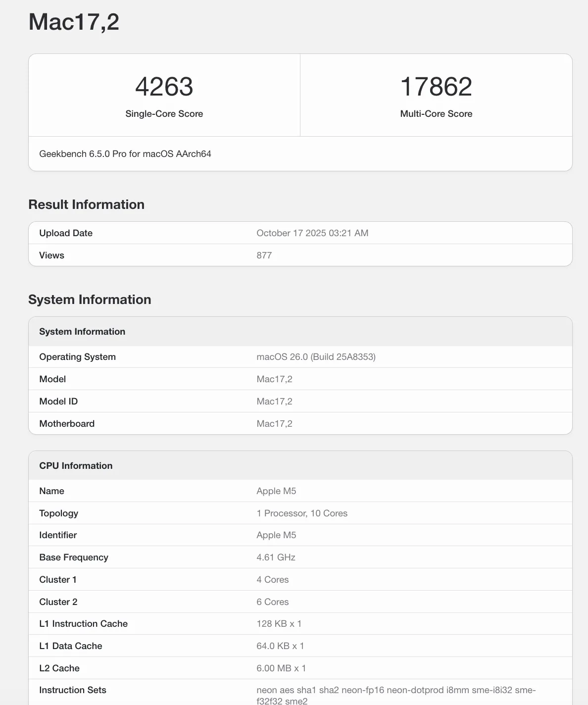Click the Model row label
The width and height of the screenshot is (588, 705).
[x=52, y=379]
